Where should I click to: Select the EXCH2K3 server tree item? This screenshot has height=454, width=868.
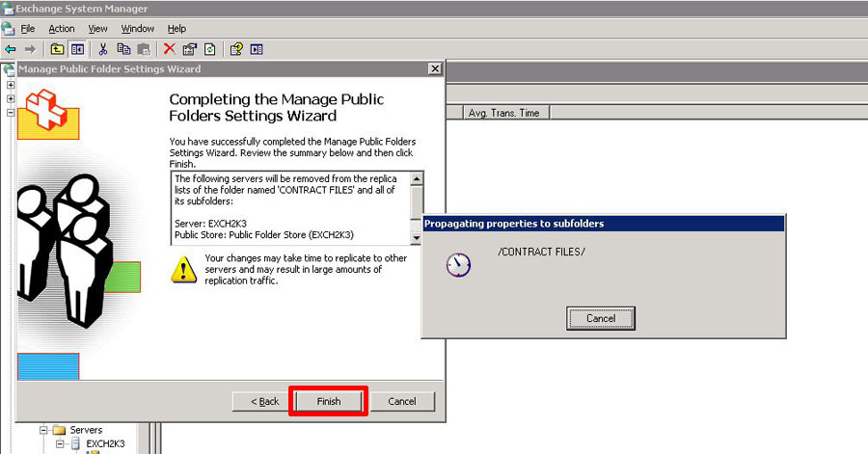[105, 443]
